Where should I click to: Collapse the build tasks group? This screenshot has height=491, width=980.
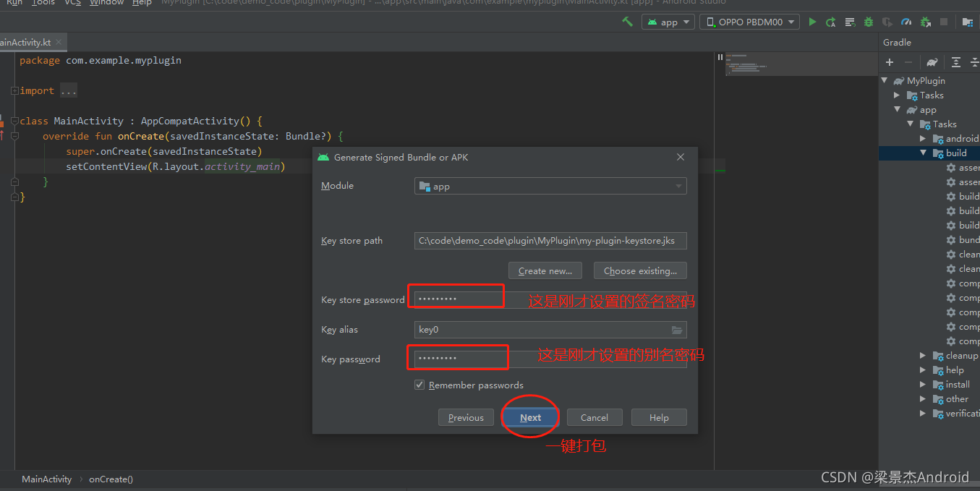click(x=923, y=153)
